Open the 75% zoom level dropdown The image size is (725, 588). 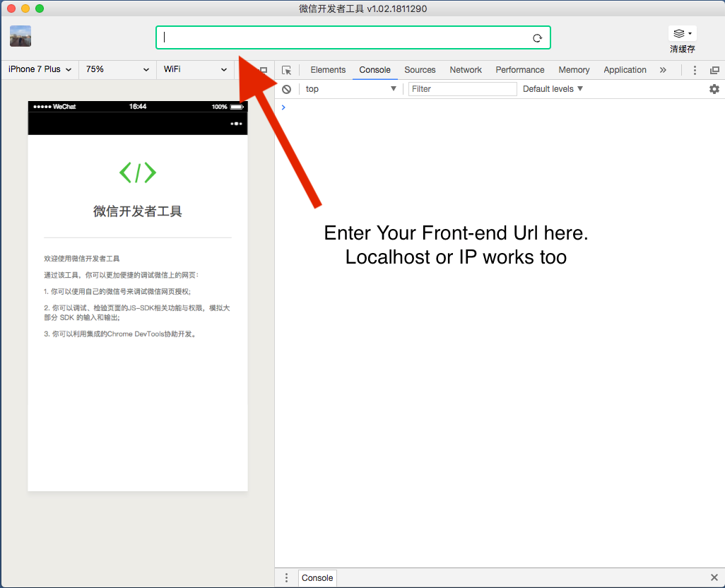pos(117,70)
